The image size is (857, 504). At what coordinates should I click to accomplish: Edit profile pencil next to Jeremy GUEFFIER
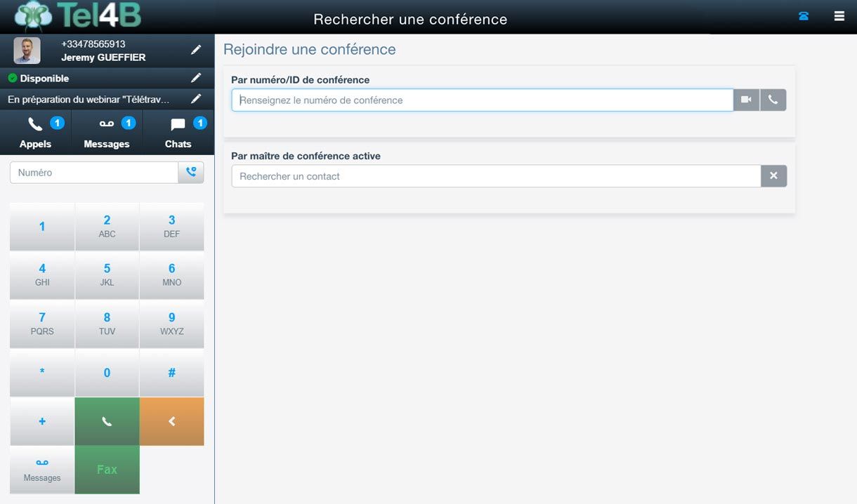(196, 50)
